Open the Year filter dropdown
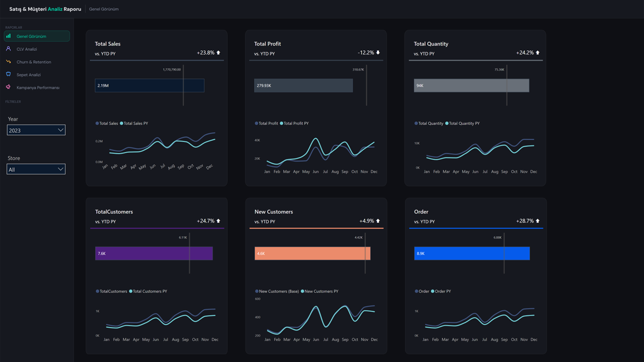This screenshot has width=644, height=362. pyautogui.click(x=36, y=130)
